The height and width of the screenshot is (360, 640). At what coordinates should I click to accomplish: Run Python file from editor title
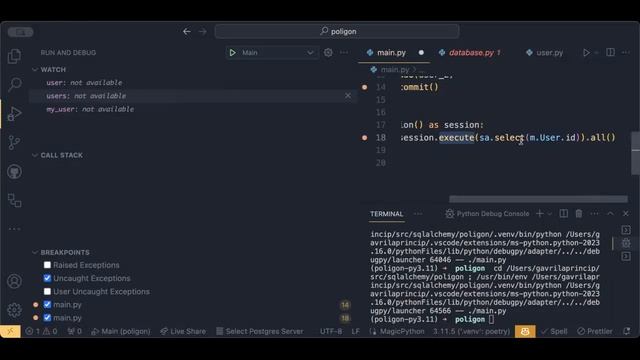pyautogui.click(x=586, y=53)
